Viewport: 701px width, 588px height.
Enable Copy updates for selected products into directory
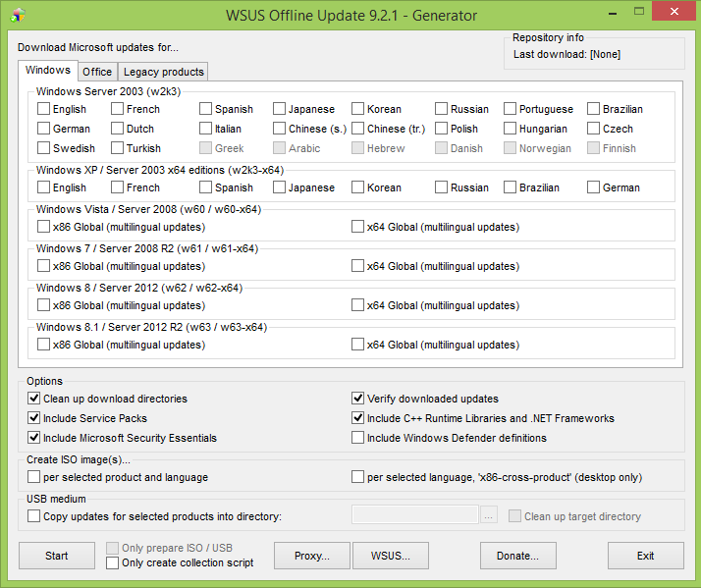[34, 516]
